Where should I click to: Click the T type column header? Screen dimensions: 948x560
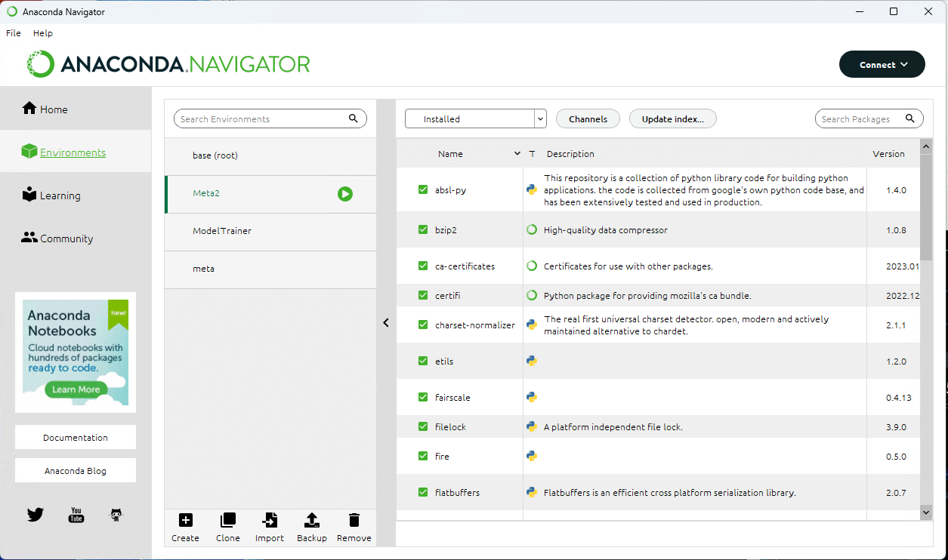(x=532, y=154)
